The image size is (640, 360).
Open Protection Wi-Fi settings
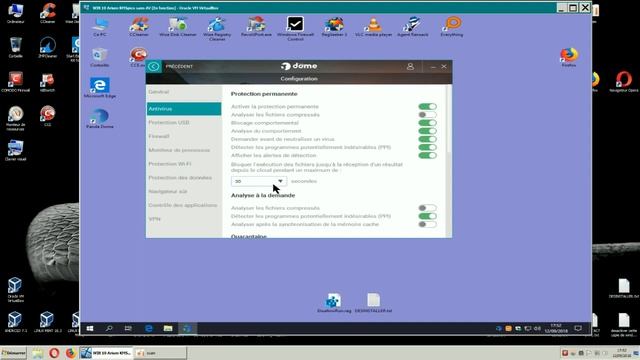tap(184, 164)
